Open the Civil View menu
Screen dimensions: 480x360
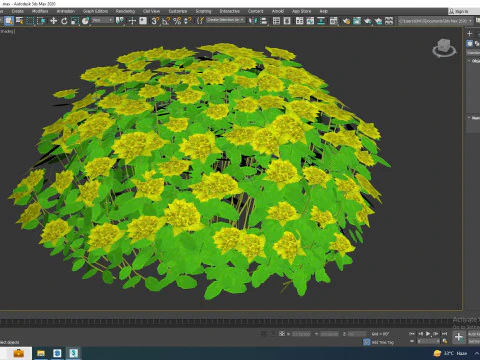(151, 11)
